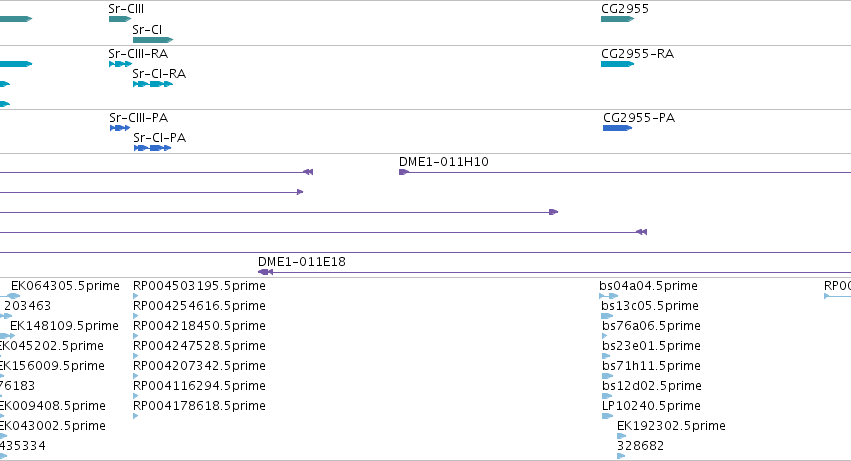Screen dimensions: 851x461
Task: Click the bs12d02.5prime label
Action: click(x=652, y=386)
